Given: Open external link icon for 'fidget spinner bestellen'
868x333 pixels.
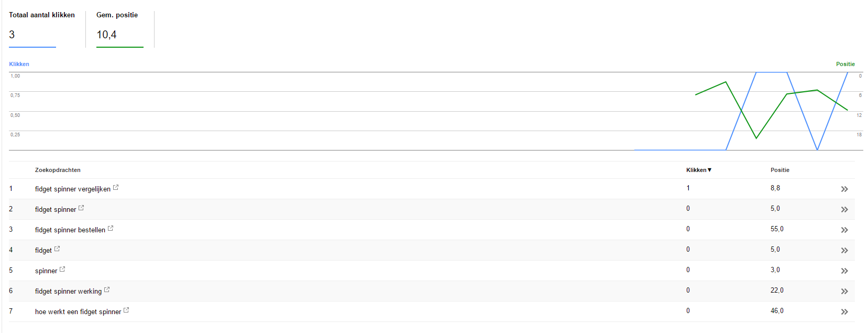Looking at the screenshot, I should (111, 228).
